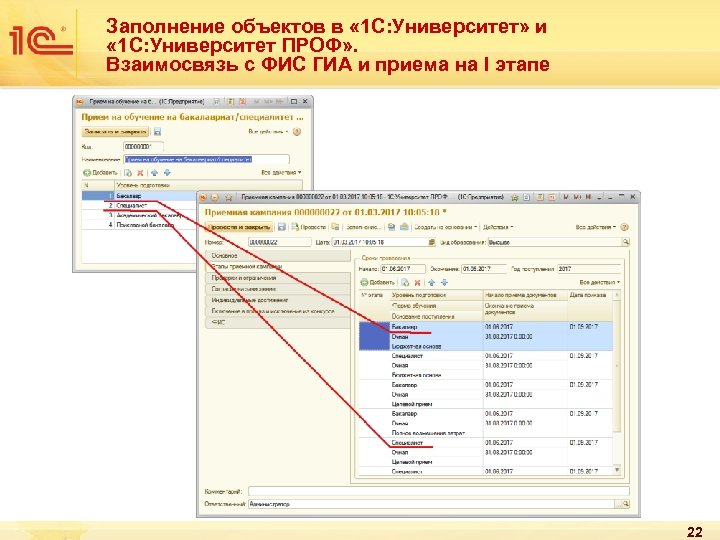Click the move up arrow in the back window
The width and height of the screenshot is (720, 540).
pyautogui.click(x=154, y=173)
